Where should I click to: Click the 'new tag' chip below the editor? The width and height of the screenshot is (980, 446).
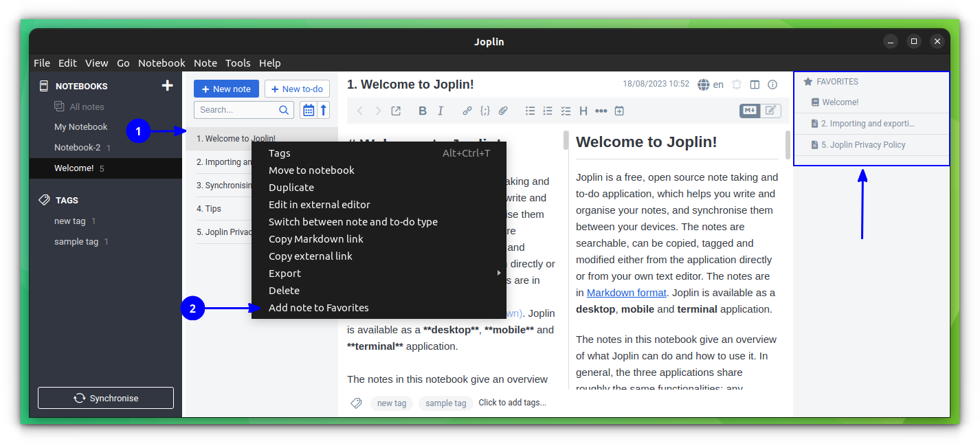pos(392,403)
